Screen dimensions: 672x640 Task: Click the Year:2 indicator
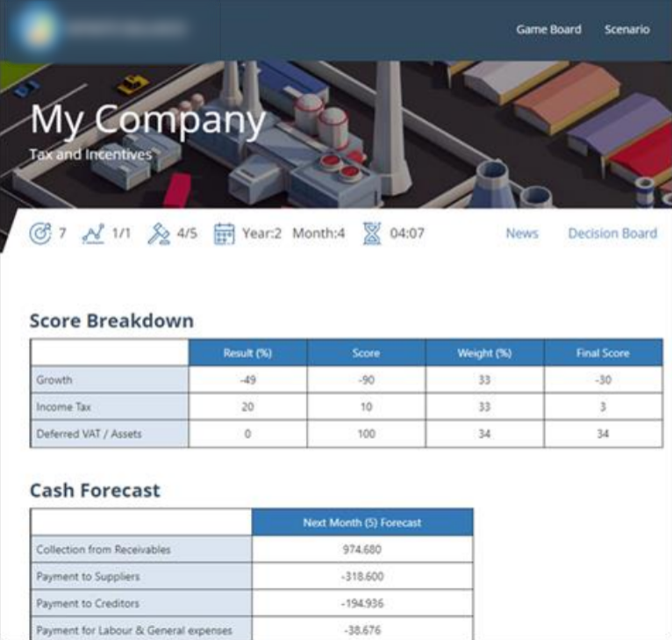(x=261, y=234)
